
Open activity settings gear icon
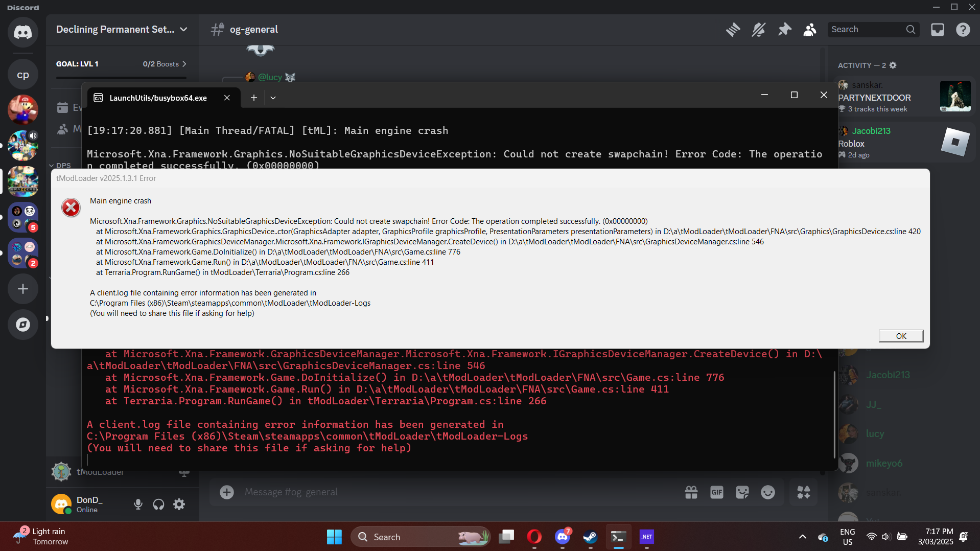(x=893, y=65)
